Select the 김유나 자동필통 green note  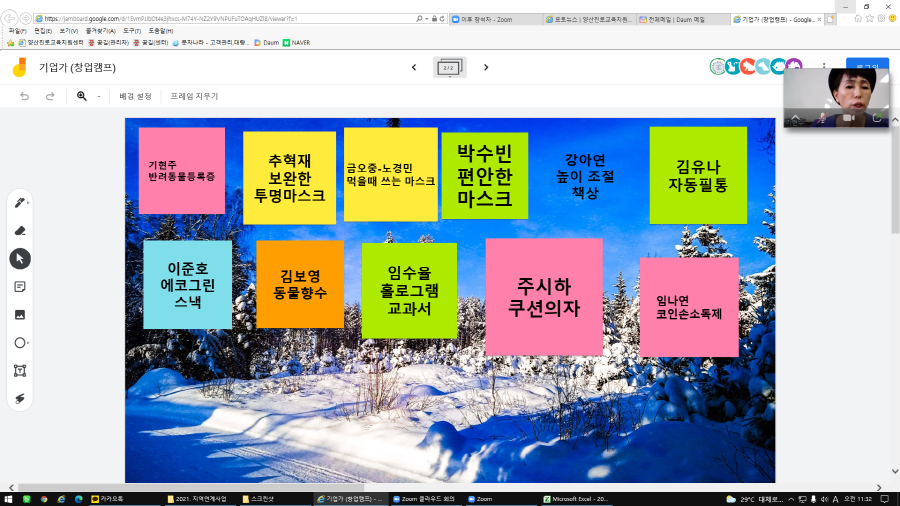point(698,176)
